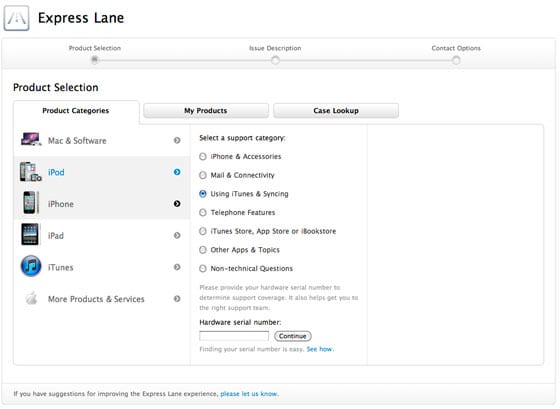The width and height of the screenshot is (560, 409).
Task: Select the iPhone device icon
Action: pyautogui.click(x=30, y=203)
